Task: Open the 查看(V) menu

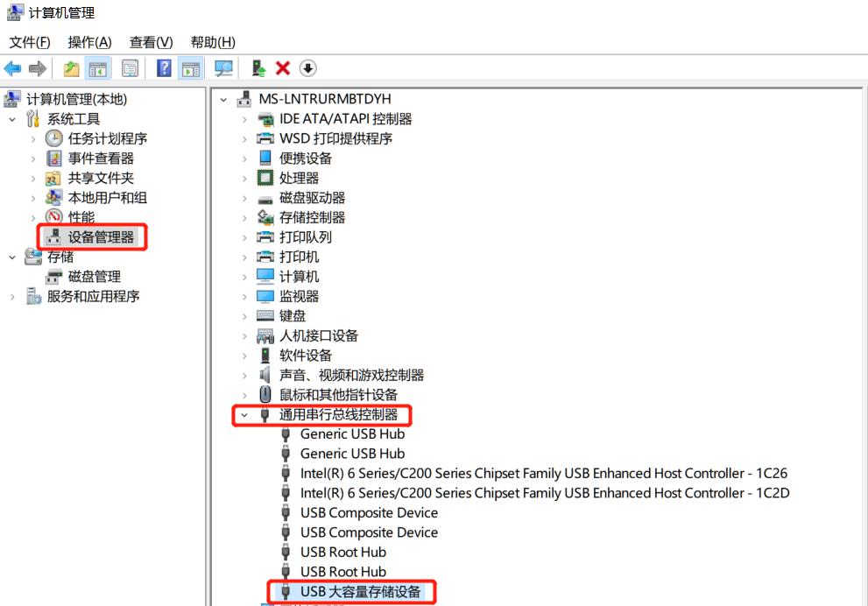Action: pos(152,42)
